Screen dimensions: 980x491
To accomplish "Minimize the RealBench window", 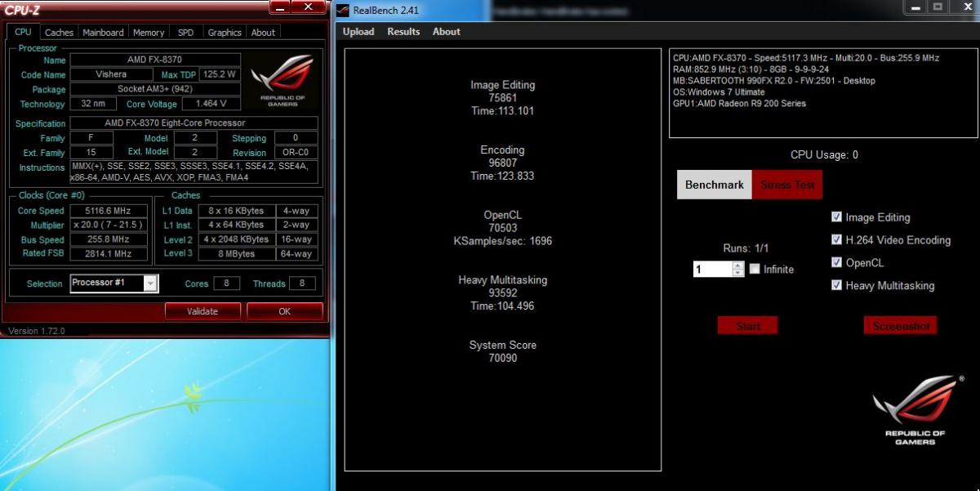I will [x=915, y=7].
